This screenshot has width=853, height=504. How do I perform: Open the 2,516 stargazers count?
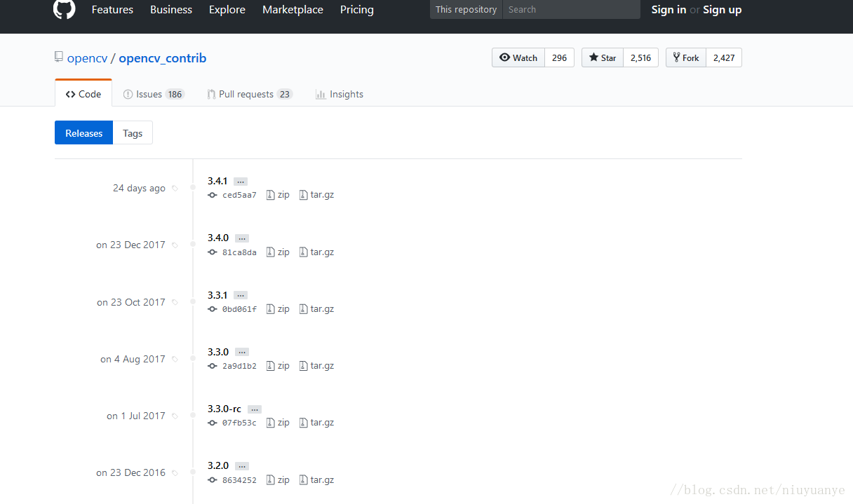click(640, 57)
